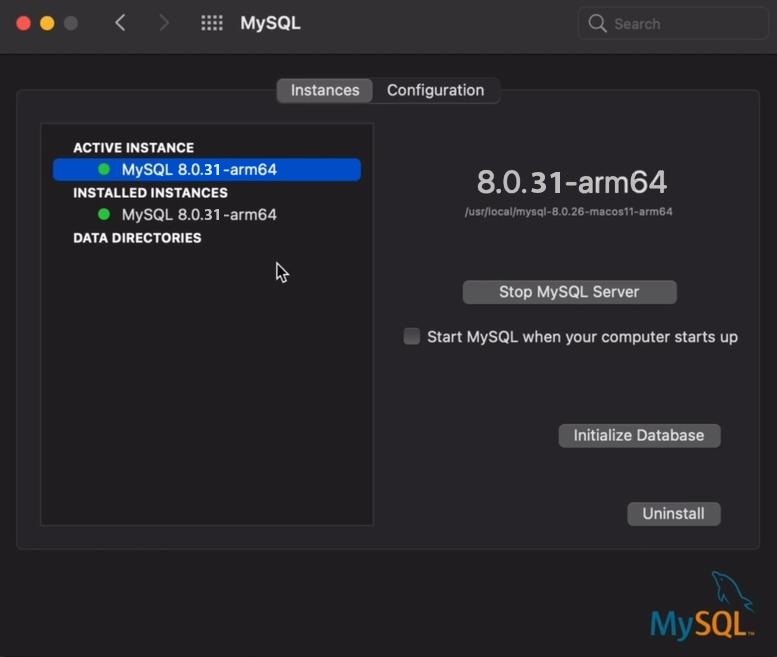Switch to the Instances tab
777x657 pixels.
click(325, 91)
